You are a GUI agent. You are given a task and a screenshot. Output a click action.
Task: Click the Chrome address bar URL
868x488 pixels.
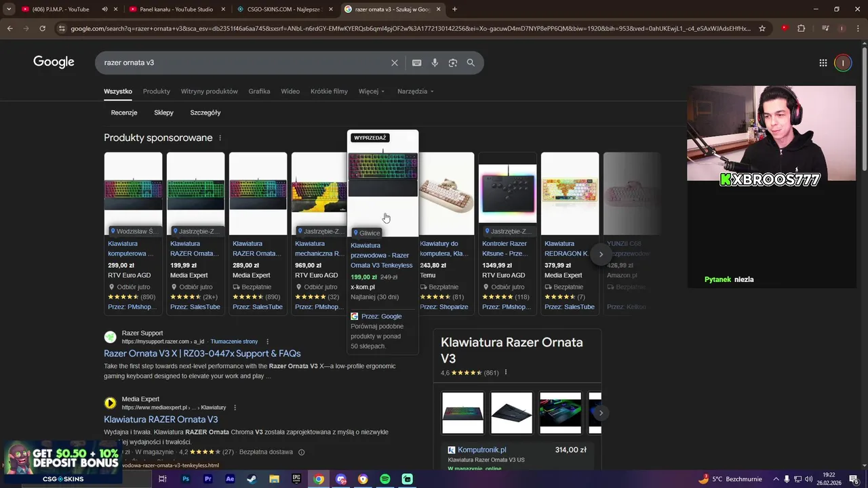410,28
